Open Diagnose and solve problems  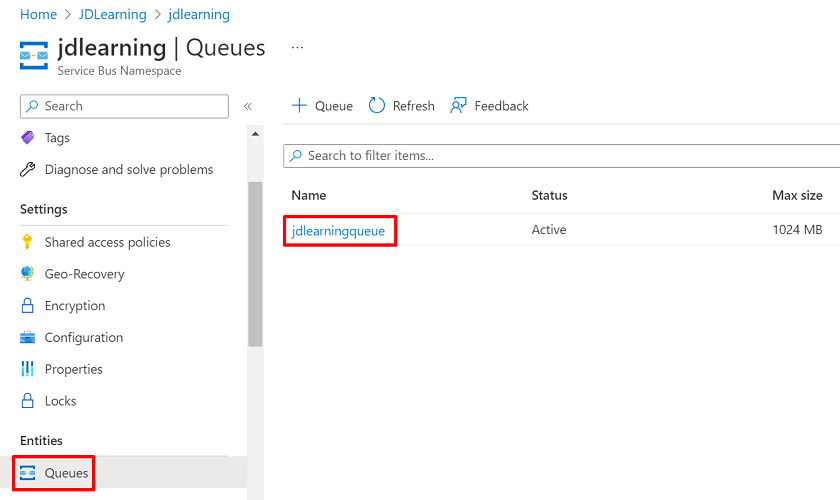129,169
